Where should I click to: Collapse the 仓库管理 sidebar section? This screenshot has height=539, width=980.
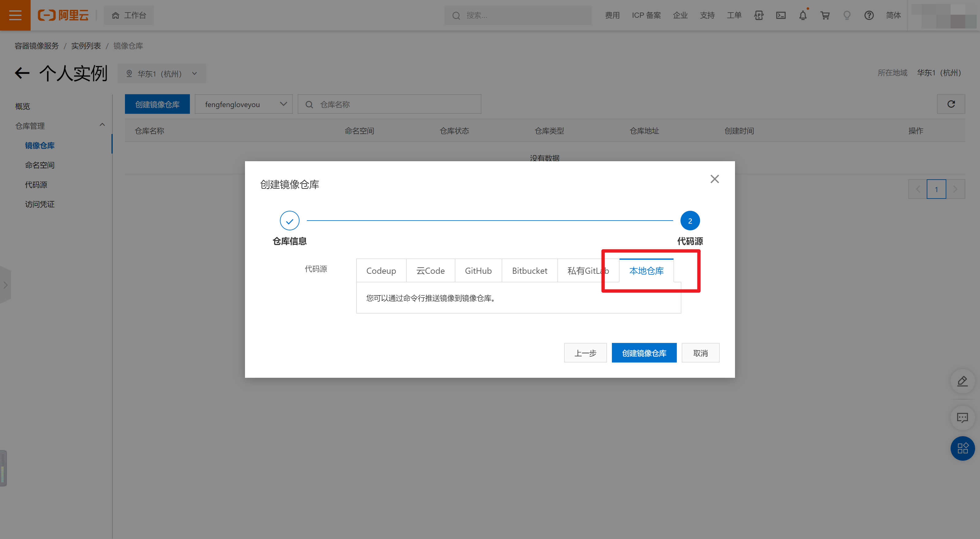pyautogui.click(x=102, y=125)
